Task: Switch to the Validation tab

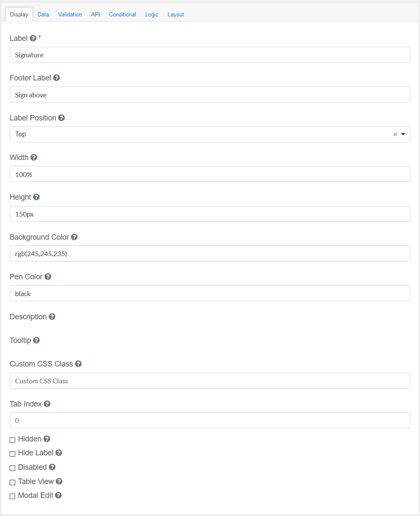Action: 70,15
